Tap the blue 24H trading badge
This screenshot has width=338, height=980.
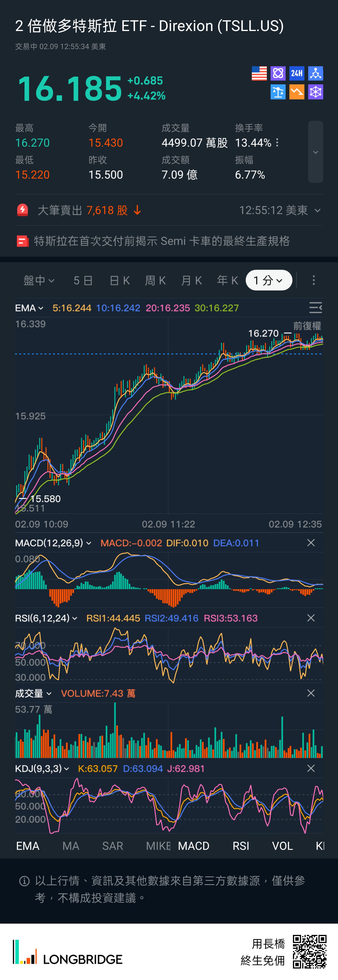click(x=296, y=74)
